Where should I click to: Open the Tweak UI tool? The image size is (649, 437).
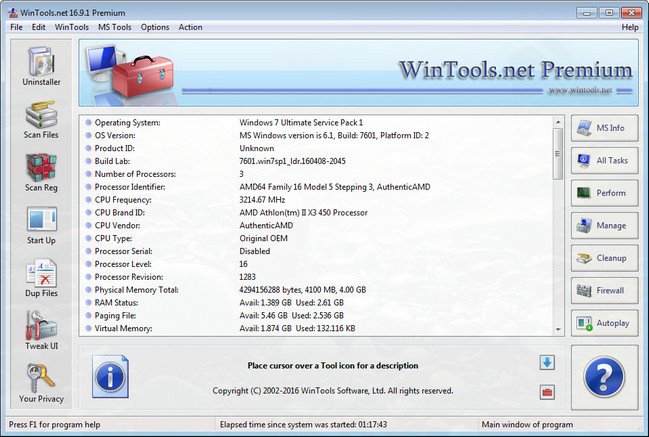tap(41, 331)
